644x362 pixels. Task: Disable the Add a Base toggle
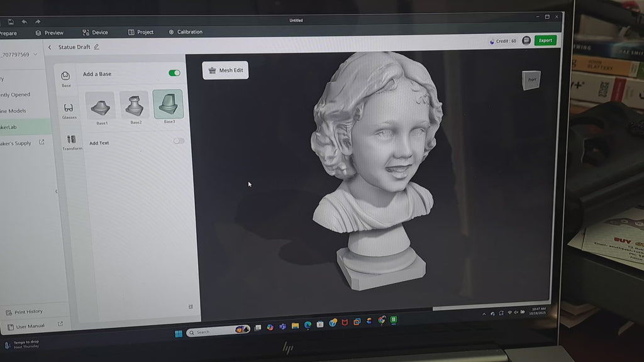[x=175, y=74]
